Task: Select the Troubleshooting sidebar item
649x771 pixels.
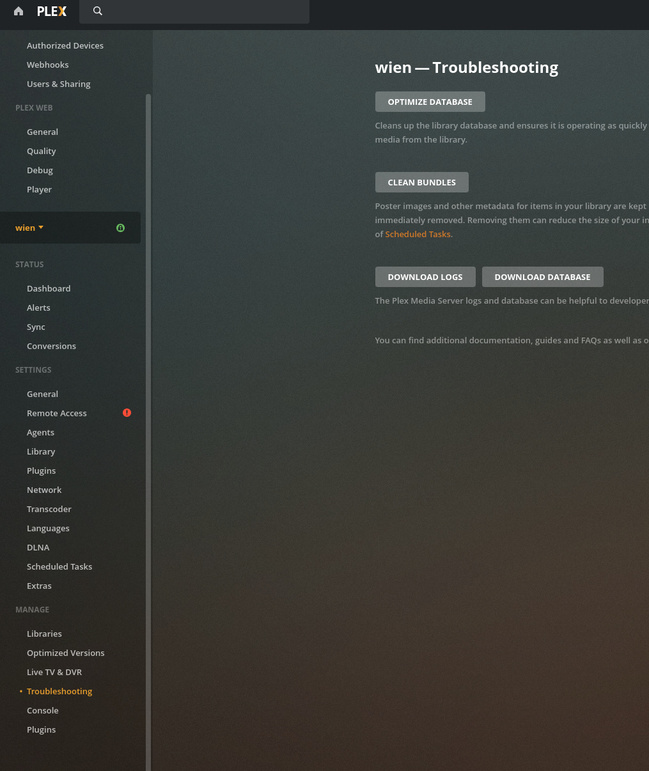Action: pyautogui.click(x=59, y=691)
